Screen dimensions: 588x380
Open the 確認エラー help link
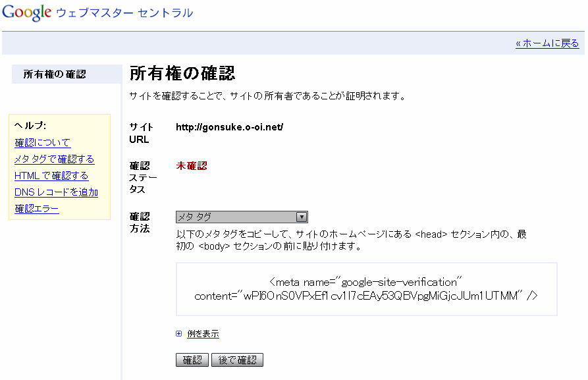tap(37, 209)
